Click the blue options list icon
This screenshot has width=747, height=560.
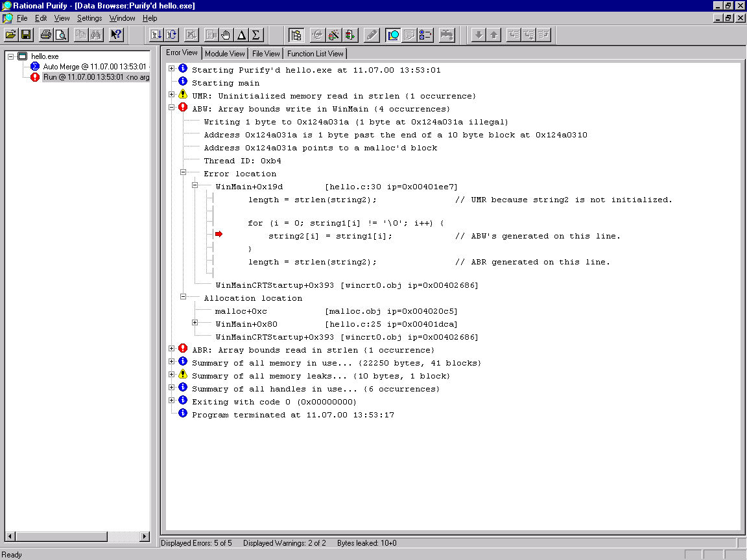425,35
